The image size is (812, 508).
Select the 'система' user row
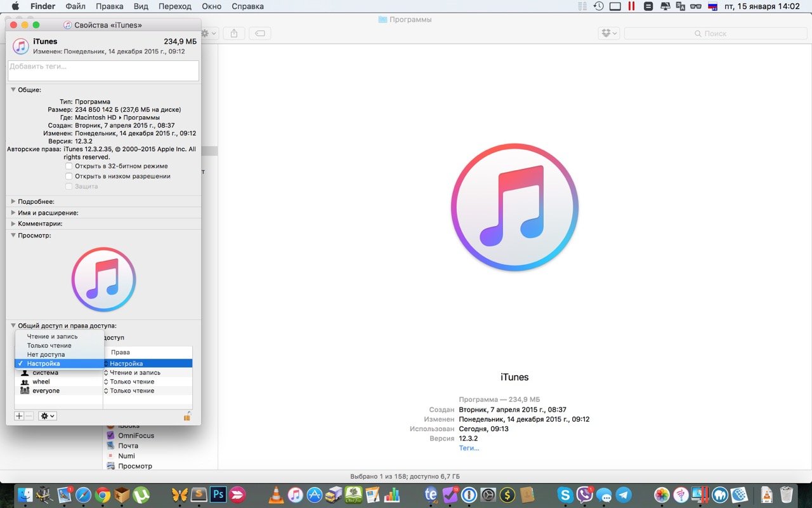tap(58, 373)
